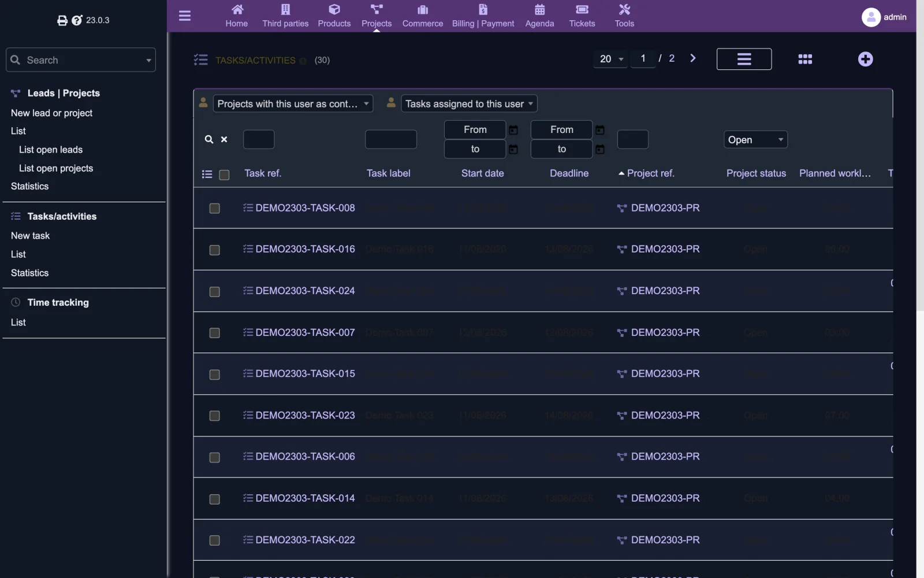This screenshot has height=578, width=924.
Task: Select the list view mode button
Action: click(744, 59)
